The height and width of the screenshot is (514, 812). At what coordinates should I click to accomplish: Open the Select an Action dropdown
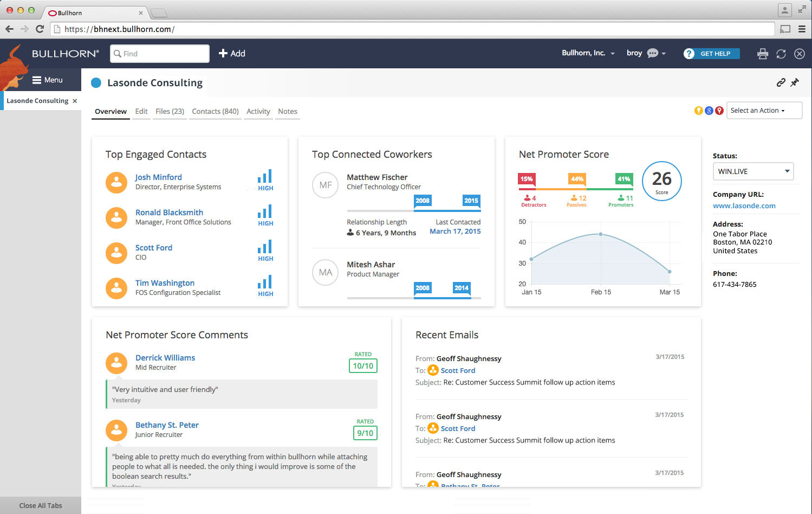click(764, 110)
